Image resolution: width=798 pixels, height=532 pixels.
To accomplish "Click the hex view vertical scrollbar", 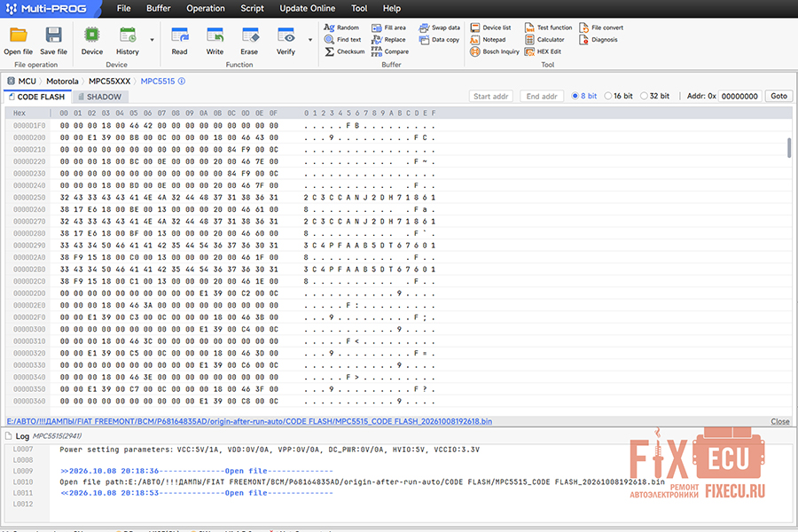I will (x=789, y=148).
